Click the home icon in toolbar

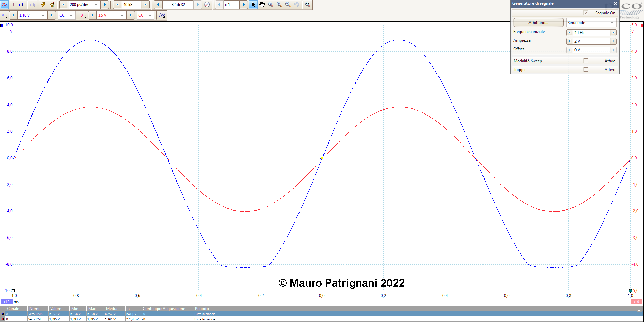(52, 5)
